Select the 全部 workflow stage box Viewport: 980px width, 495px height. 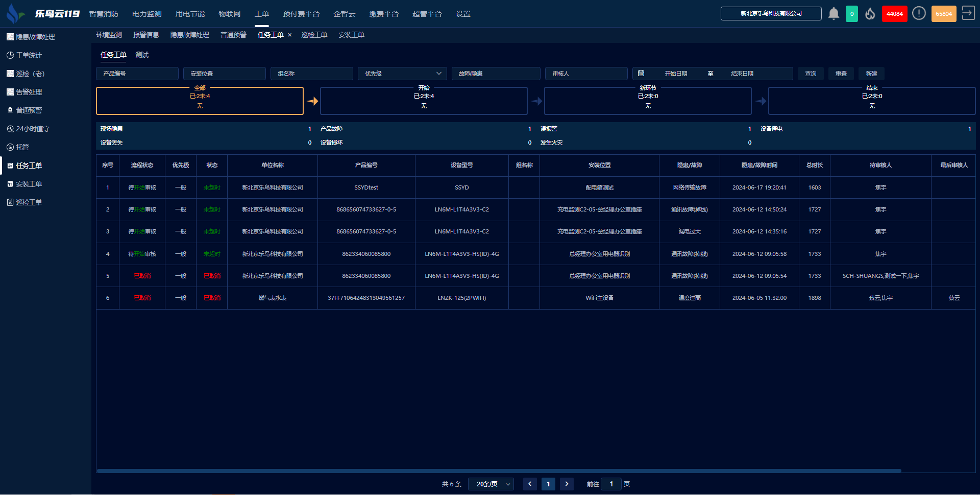[x=200, y=101]
